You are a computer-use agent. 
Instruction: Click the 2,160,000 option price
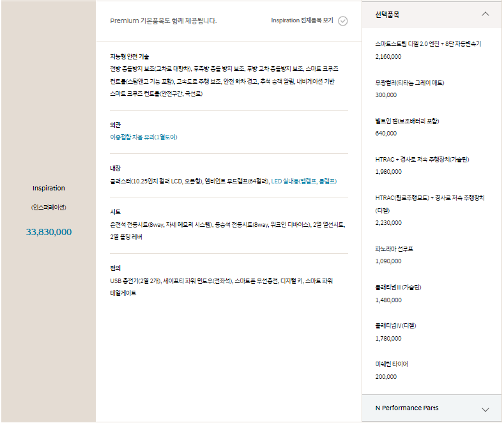point(388,57)
